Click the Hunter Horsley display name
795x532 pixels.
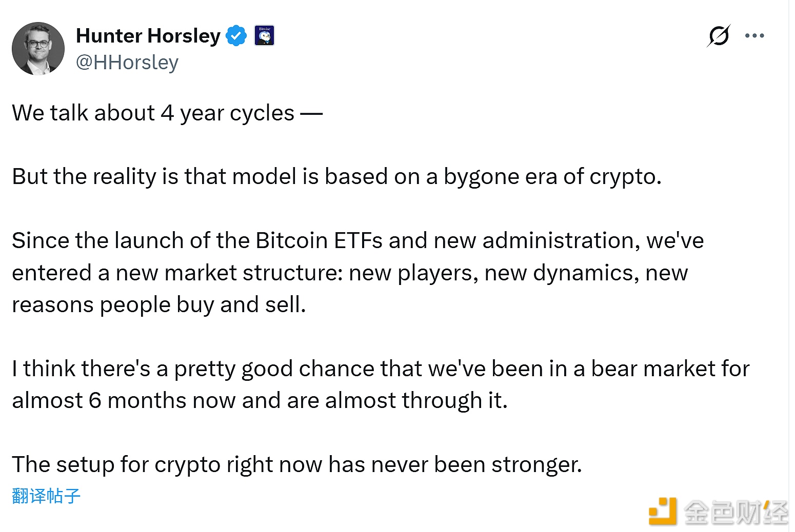148,36
